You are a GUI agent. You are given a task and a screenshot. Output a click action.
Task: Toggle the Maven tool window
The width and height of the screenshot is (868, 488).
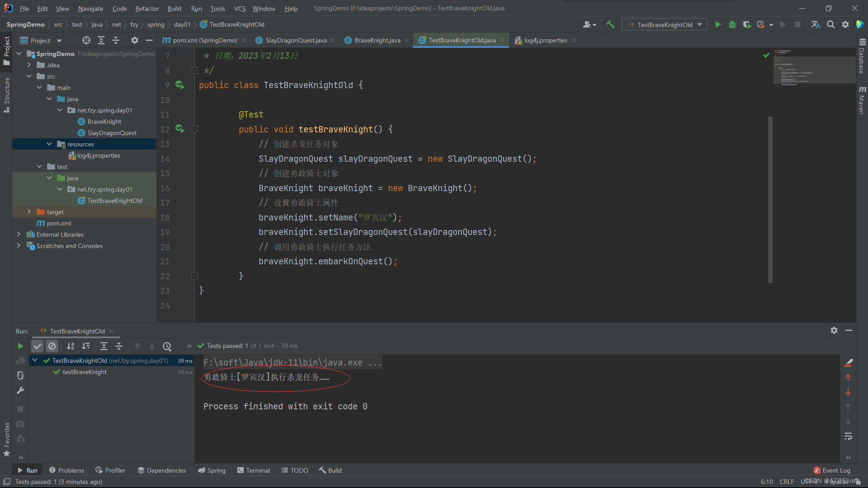coord(862,100)
